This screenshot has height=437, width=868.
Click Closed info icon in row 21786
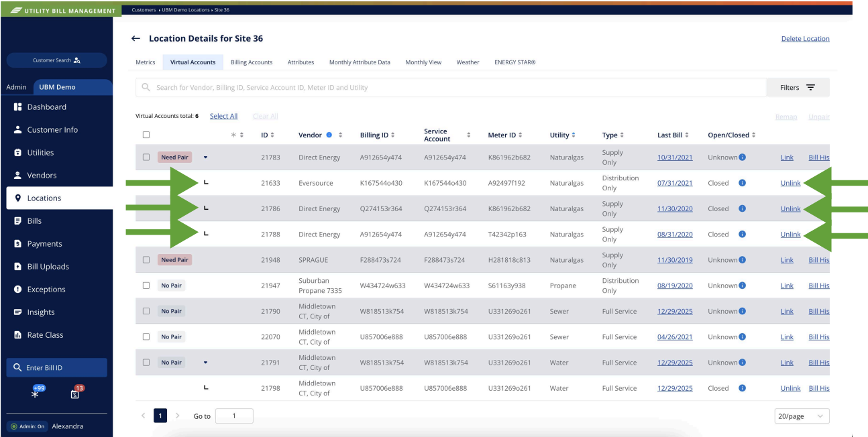click(742, 208)
